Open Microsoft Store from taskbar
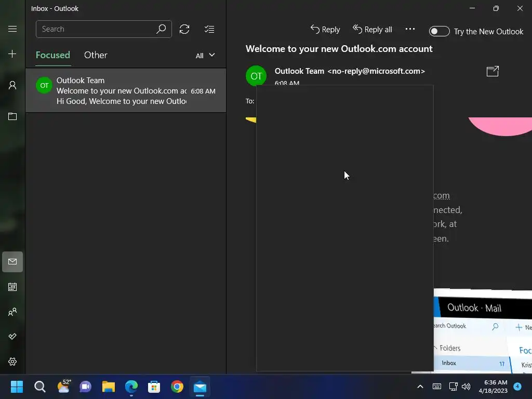Image resolution: width=532 pixels, height=399 pixels. click(154, 387)
